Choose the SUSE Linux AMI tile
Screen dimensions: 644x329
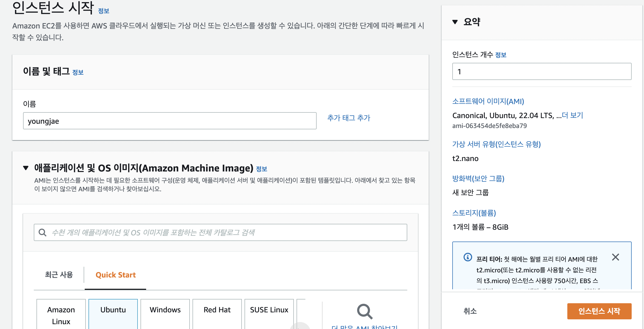269,312
